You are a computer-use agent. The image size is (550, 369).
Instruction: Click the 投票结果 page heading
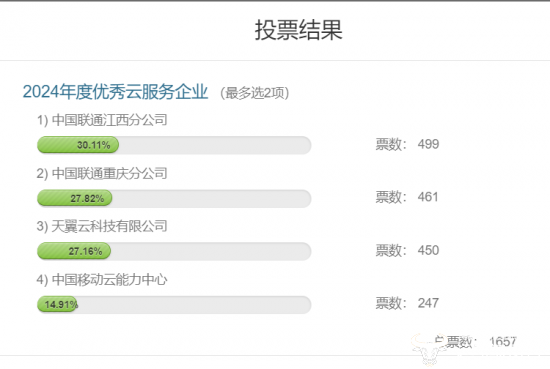tap(298, 30)
